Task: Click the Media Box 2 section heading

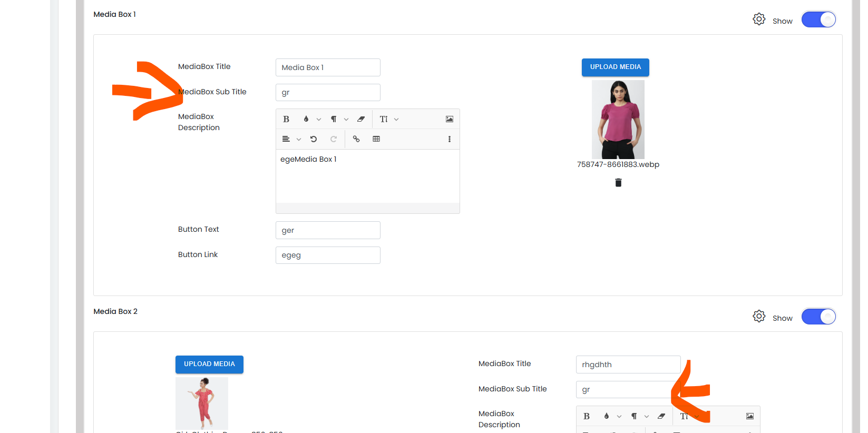Action: [x=115, y=311]
